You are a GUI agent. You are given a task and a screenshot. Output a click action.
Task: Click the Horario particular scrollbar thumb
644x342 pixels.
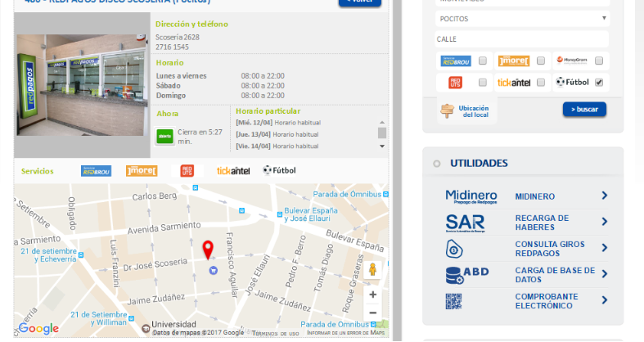(x=382, y=133)
